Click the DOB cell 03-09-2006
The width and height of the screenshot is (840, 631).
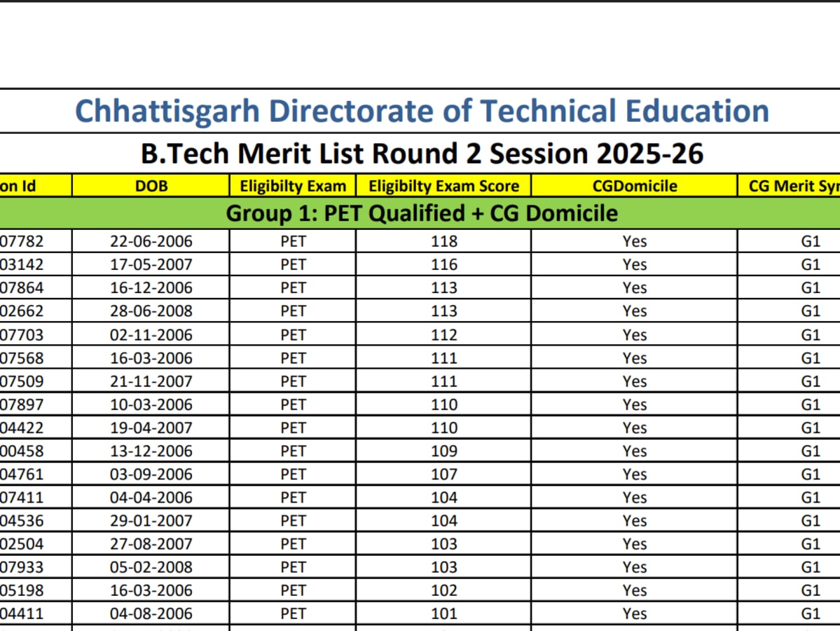[151, 475]
